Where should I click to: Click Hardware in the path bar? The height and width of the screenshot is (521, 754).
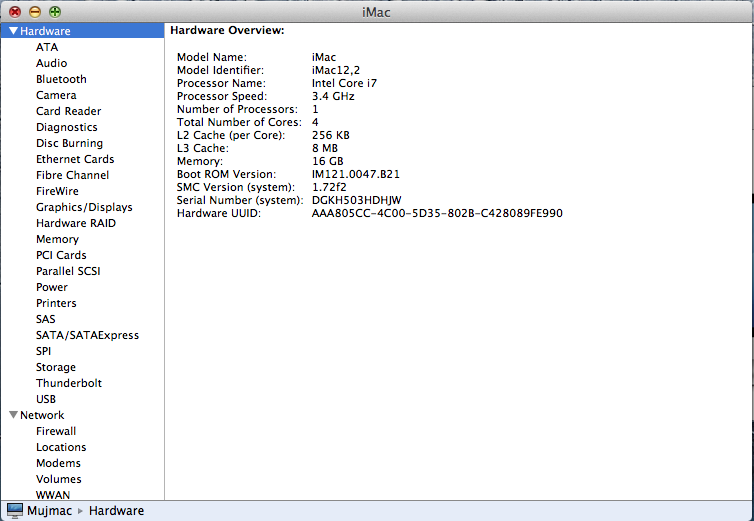116,510
